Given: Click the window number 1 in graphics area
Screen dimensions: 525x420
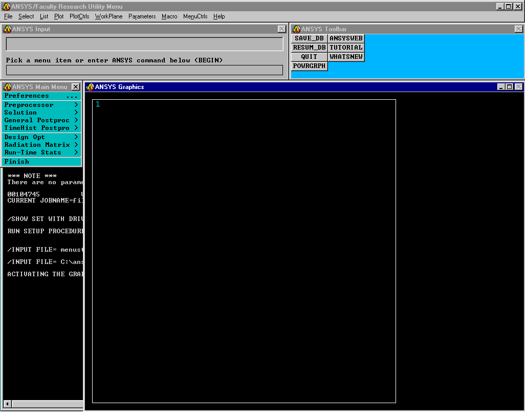Looking at the screenshot, I should pyautogui.click(x=98, y=104).
